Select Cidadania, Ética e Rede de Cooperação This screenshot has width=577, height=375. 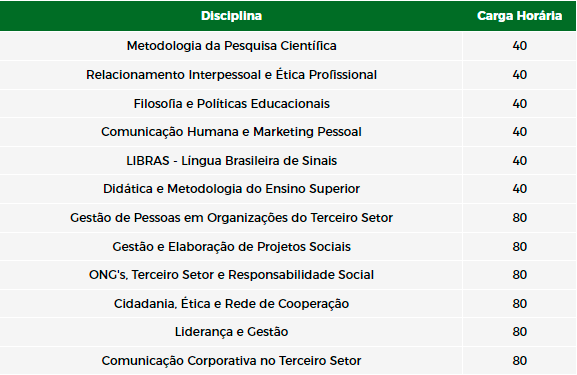point(231,304)
